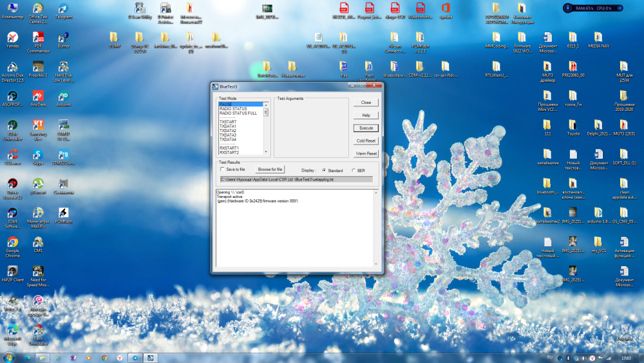Open the AnyDesk desktop shortcut
The height and width of the screenshot is (363, 644).
pos(38,99)
